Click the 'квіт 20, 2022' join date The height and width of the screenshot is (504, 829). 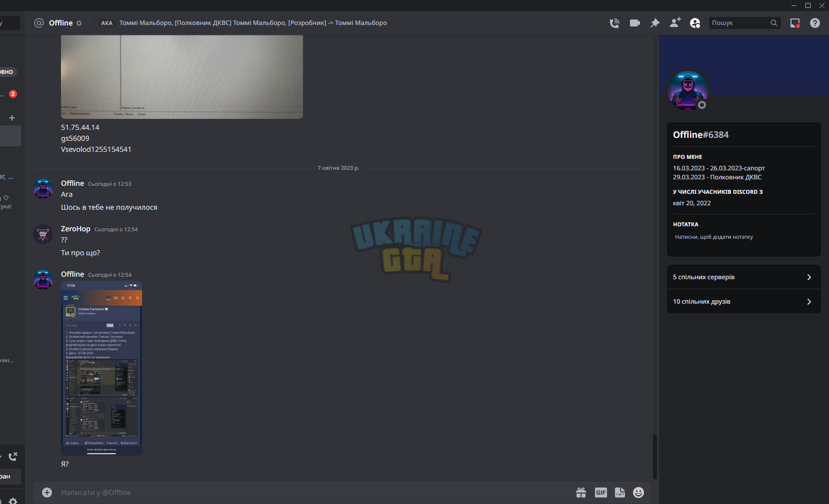point(691,203)
